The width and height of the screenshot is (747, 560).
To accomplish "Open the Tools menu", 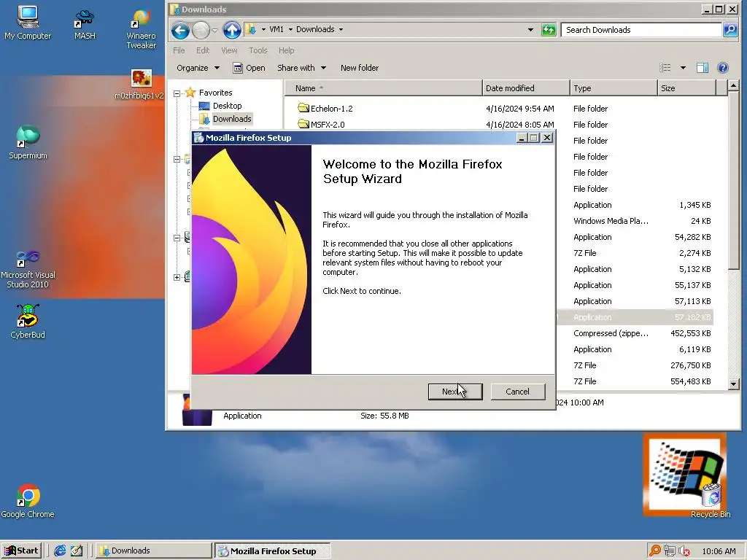I will (x=258, y=50).
